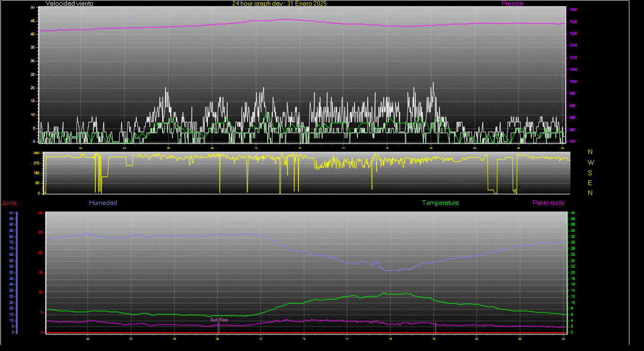Click the magenta "Presión" label
The width and height of the screenshot is (644, 351).
pyautogui.click(x=512, y=3)
